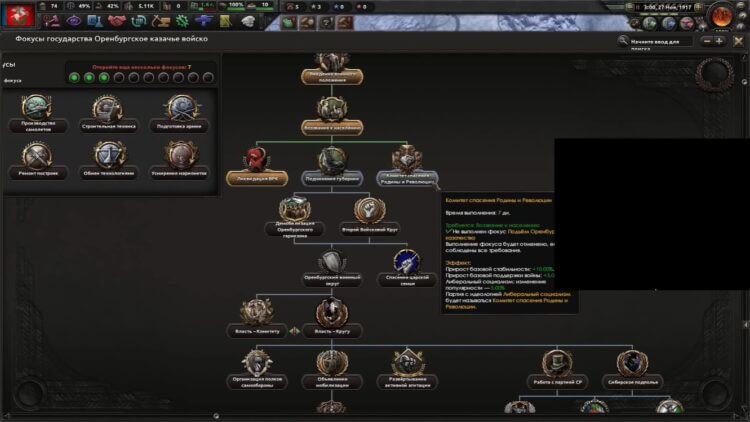Image resolution: width=750 pixels, height=422 pixels.
Task: Zoom out the focus tree with minus
Action: tap(706, 42)
